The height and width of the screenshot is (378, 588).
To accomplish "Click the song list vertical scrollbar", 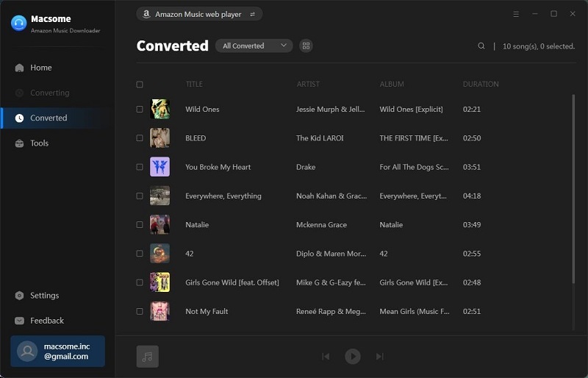I will [x=573, y=189].
